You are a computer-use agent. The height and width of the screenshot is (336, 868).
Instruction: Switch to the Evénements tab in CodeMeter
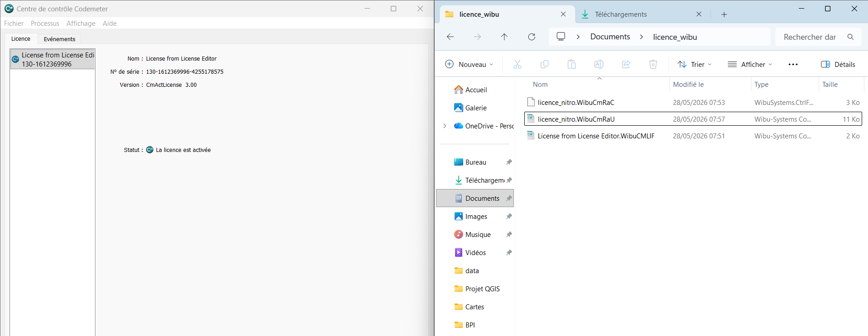(59, 39)
